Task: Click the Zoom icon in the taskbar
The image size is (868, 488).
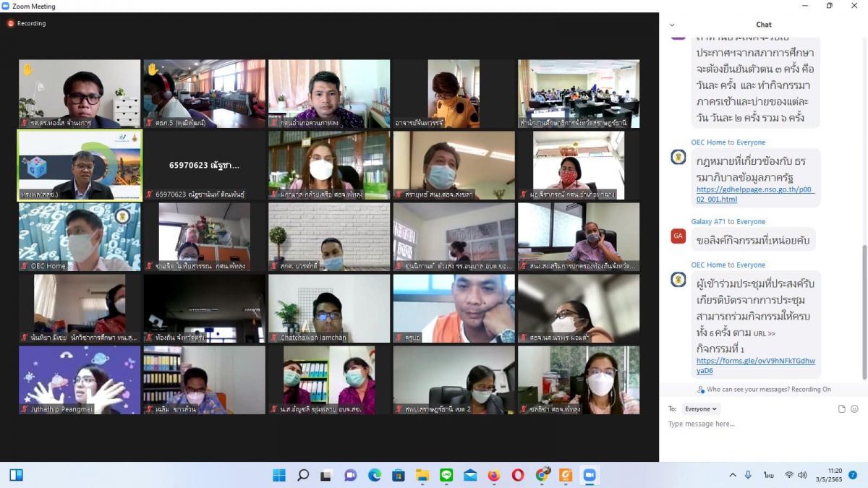Action: (589, 475)
